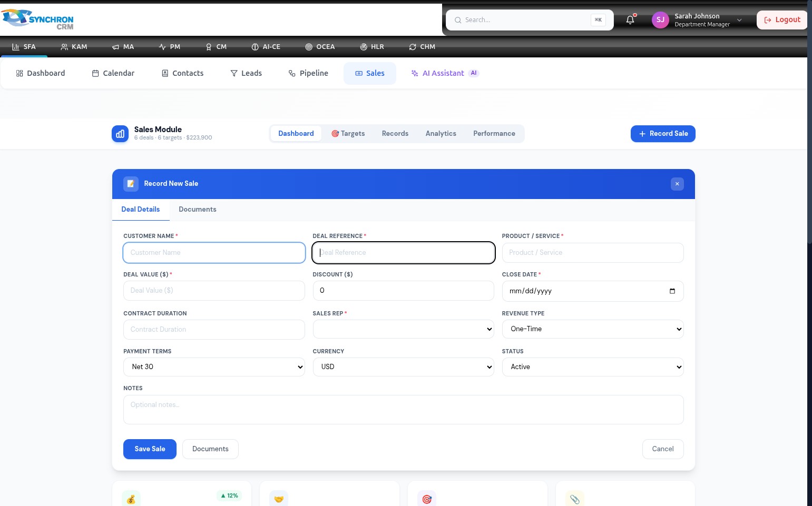
Task: Open the Close Date calendar picker
Action: click(672, 291)
